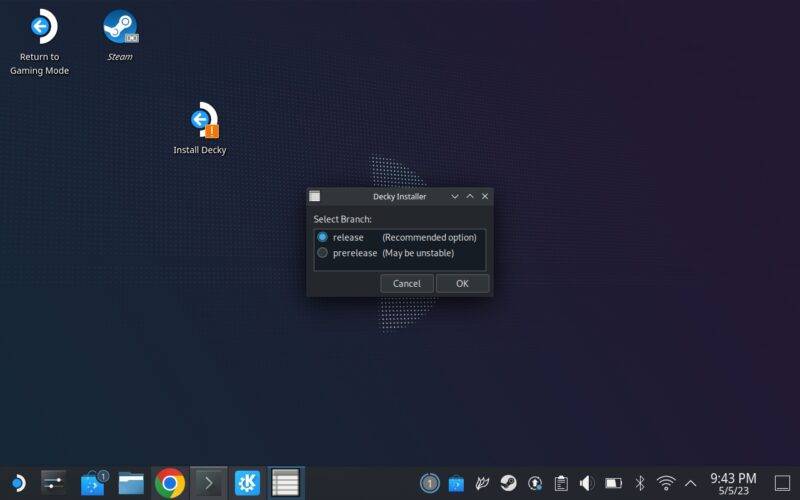The height and width of the screenshot is (500, 800).
Task: Open the volume control in the system tray
Action: [x=587, y=484]
